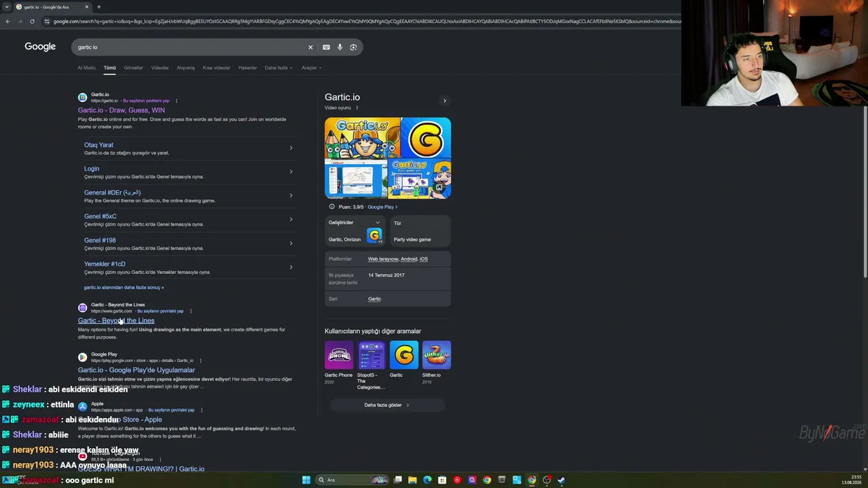Clear the Google search box with the X
The height and width of the screenshot is (488, 868).
[x=311, y=47]
